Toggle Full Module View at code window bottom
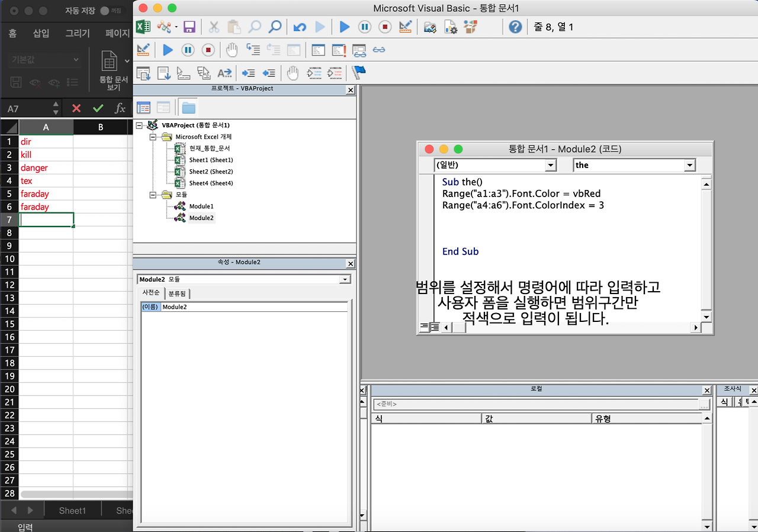758x532 pixels. point(435,327)
